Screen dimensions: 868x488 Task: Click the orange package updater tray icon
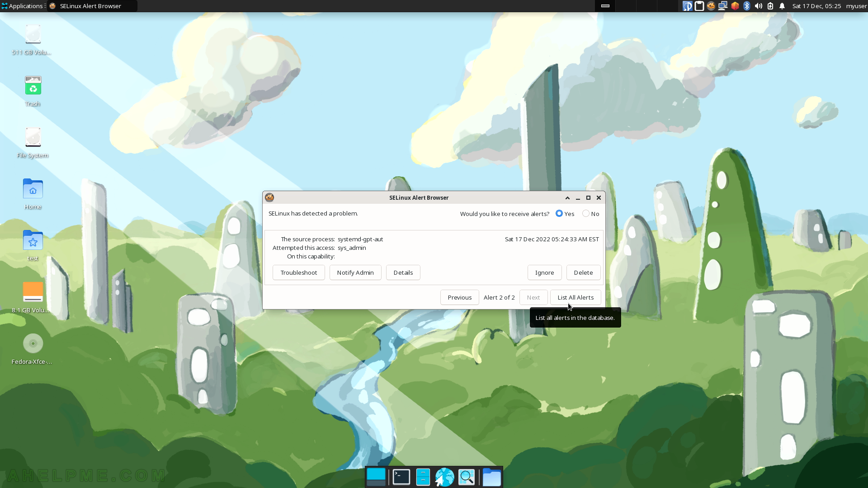click(735, 6)
